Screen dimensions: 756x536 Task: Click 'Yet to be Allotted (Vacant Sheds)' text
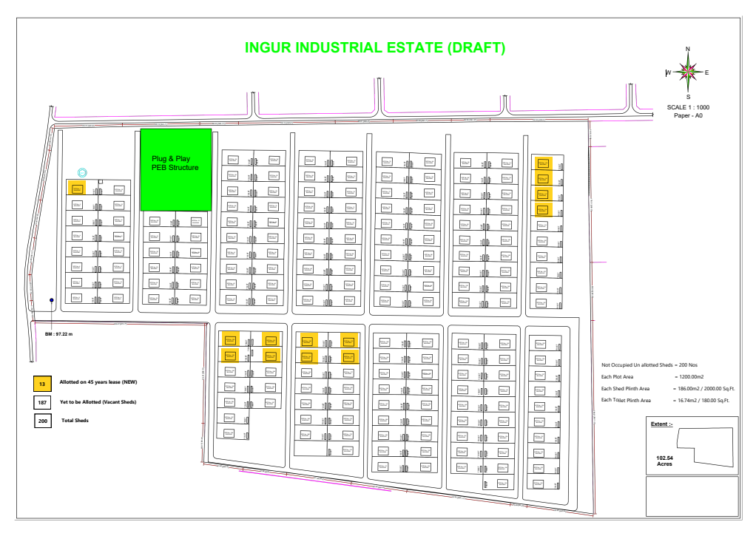click(x=98, y=402)
